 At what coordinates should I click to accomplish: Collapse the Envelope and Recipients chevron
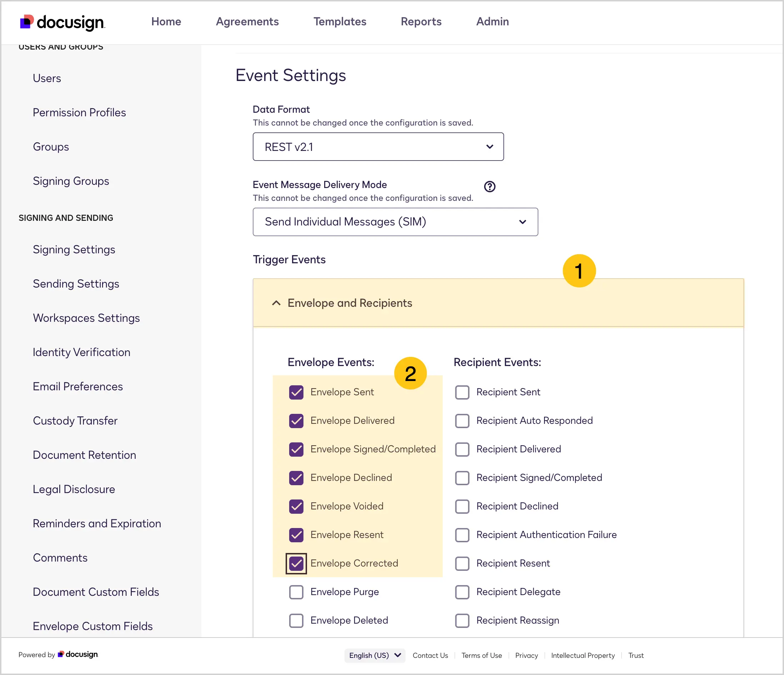[x=276, y=303]
